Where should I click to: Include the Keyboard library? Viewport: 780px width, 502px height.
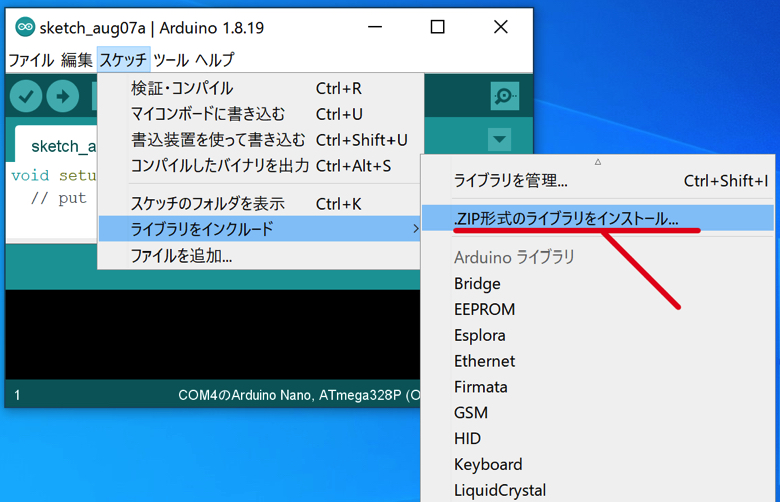(598, 465)
